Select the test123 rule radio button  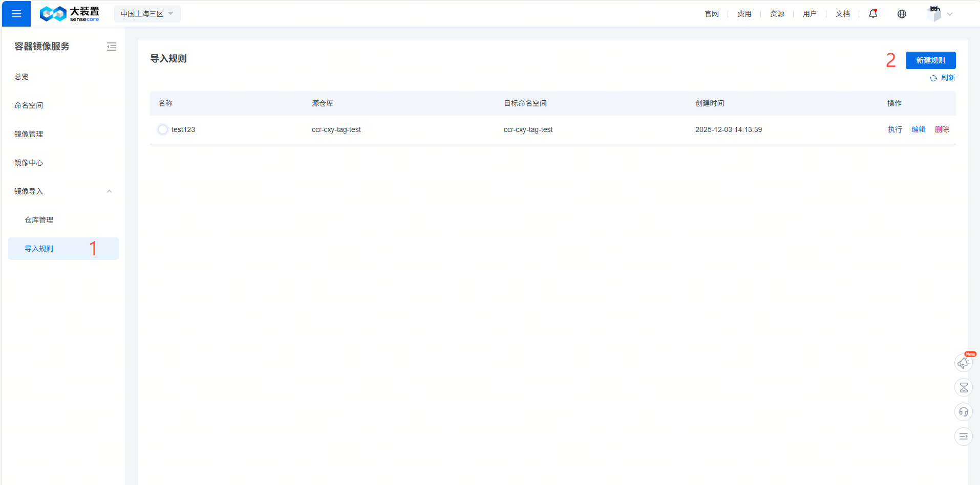163,129
